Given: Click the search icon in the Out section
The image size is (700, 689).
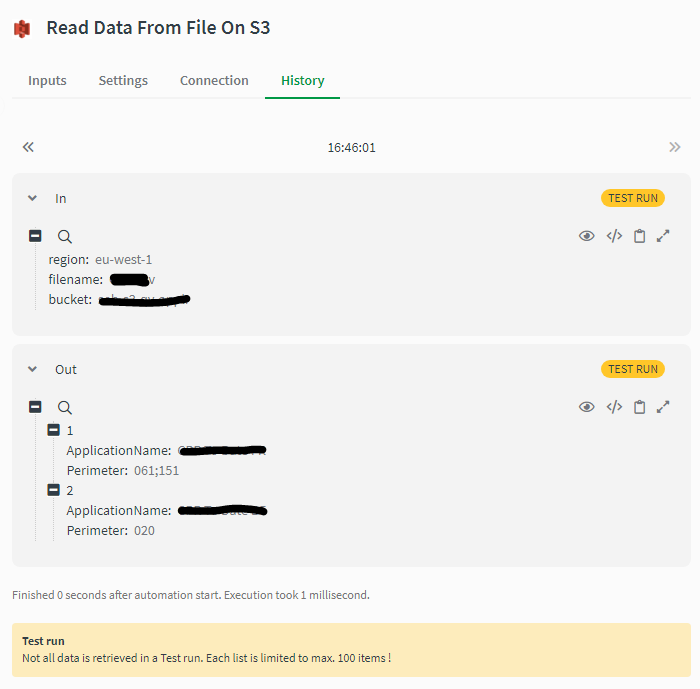Looking at the screenshot, I should click(65, 407).
